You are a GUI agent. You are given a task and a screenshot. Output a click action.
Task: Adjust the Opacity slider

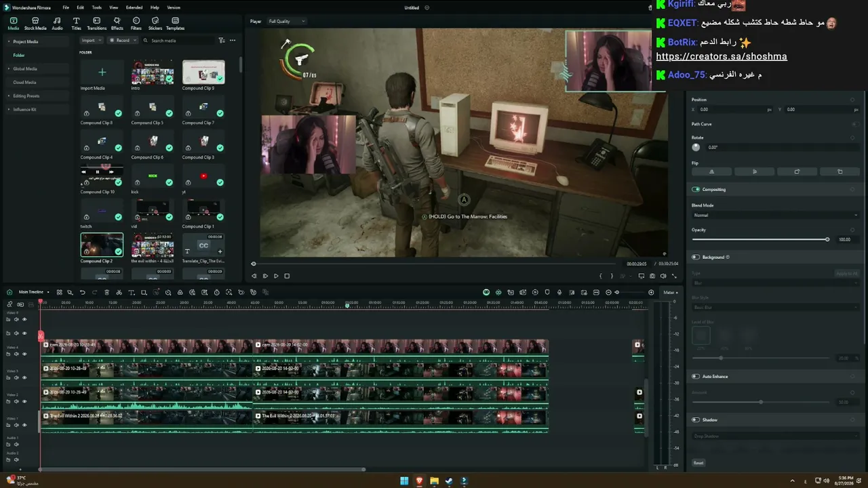click(x=760, y=239)
